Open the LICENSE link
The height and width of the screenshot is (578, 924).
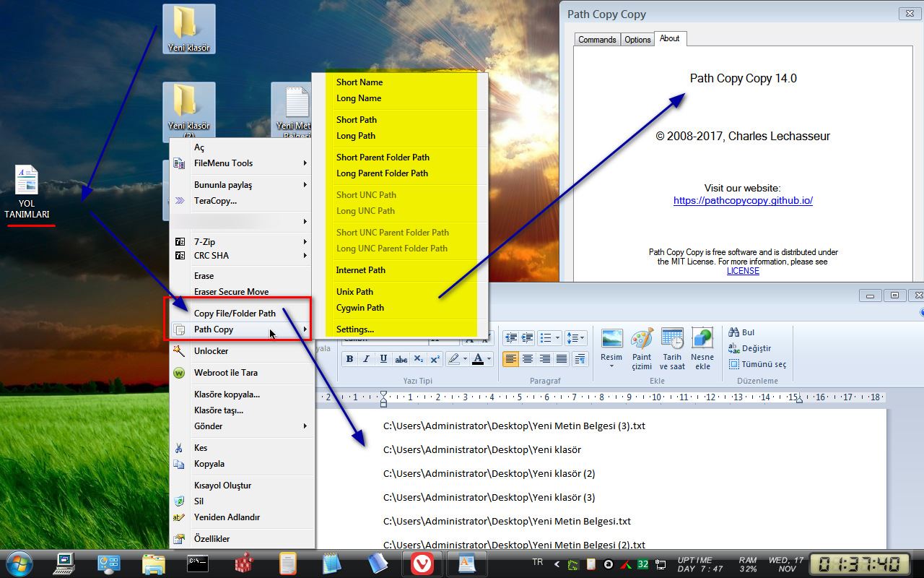click(743, 271)
